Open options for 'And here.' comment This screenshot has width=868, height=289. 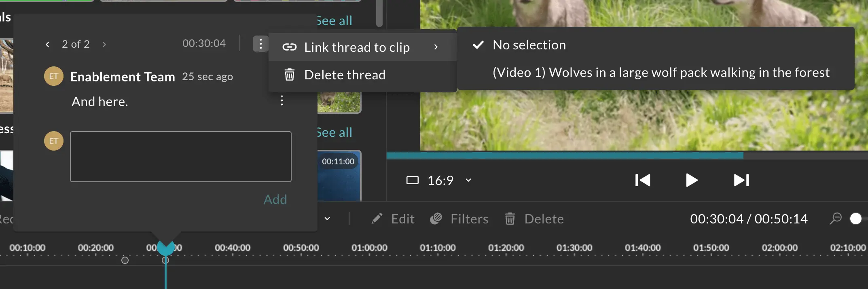(282, 100)
